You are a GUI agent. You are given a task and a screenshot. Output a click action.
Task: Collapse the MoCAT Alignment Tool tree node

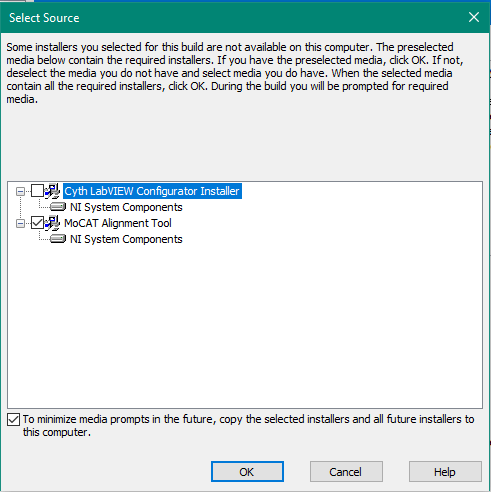tap(20, 223)
